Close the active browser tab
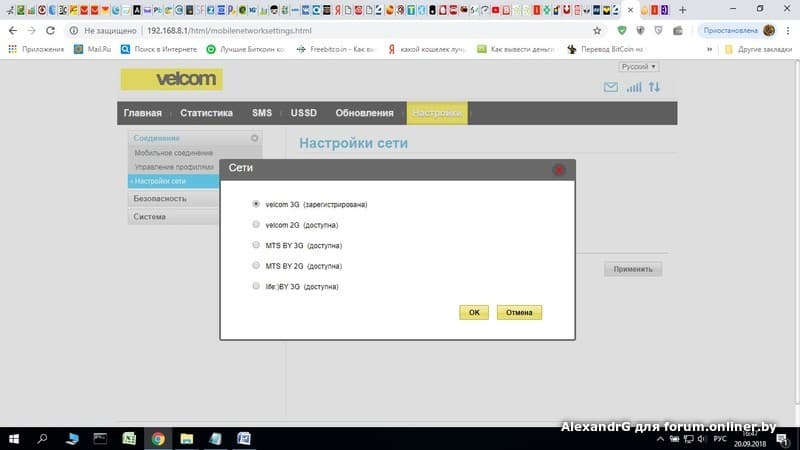 point(630,10)
